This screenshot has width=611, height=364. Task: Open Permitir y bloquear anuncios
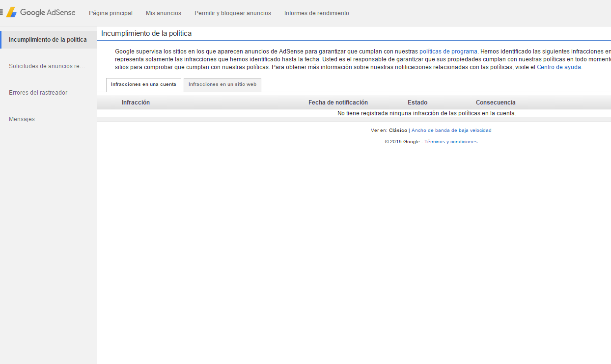[x=232, y=13]
